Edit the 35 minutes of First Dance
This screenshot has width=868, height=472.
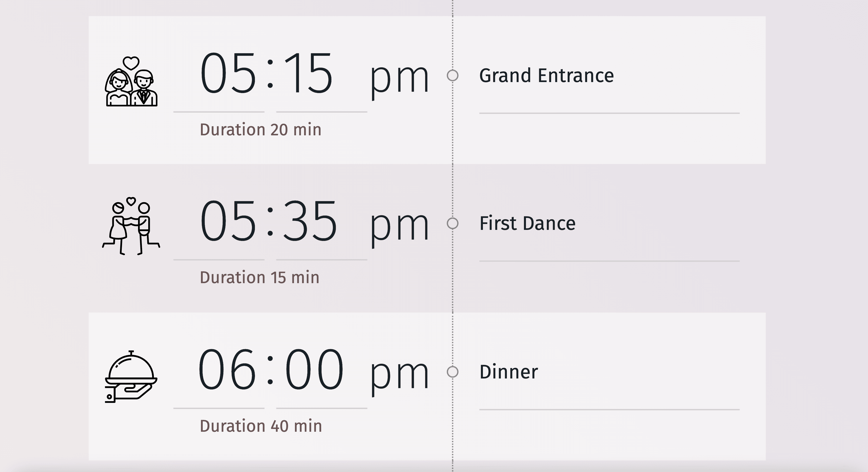pos(310,221)
